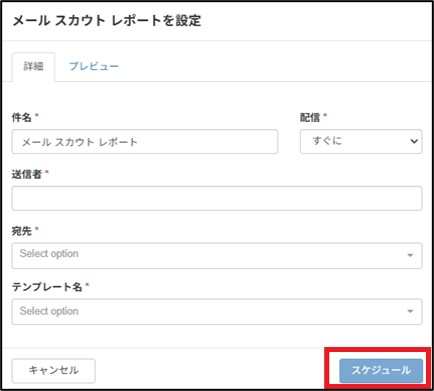434x391 pixels.
Task: Open the 配信 delivery dropdown showing すぐに
Action: point(361,141)
